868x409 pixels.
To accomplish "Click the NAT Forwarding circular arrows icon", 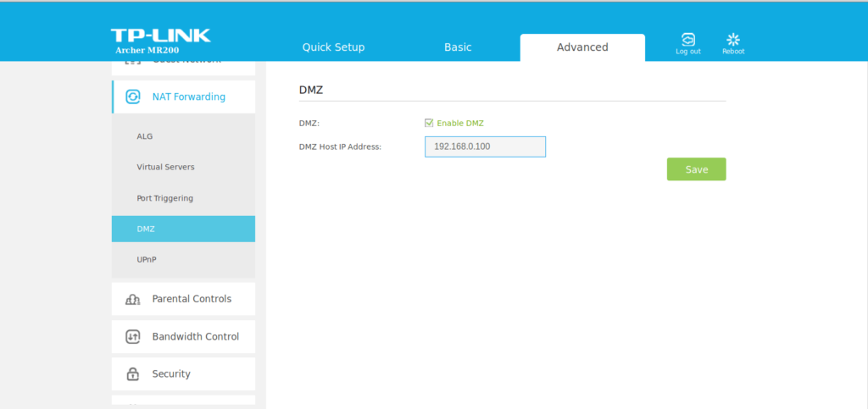I will (133, 97).
